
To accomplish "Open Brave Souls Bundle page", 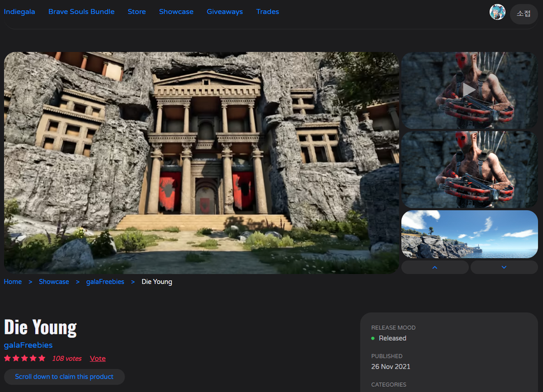I will [81, 11].
